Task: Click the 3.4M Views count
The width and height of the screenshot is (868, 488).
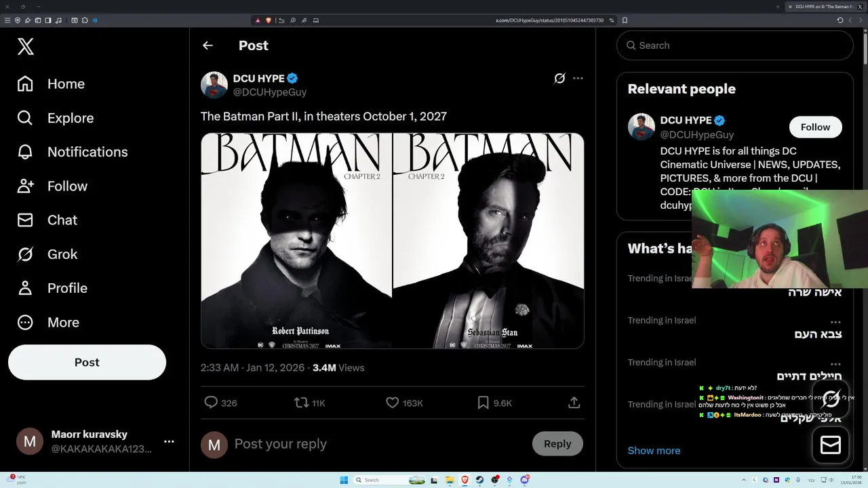Action: (338, 367)
